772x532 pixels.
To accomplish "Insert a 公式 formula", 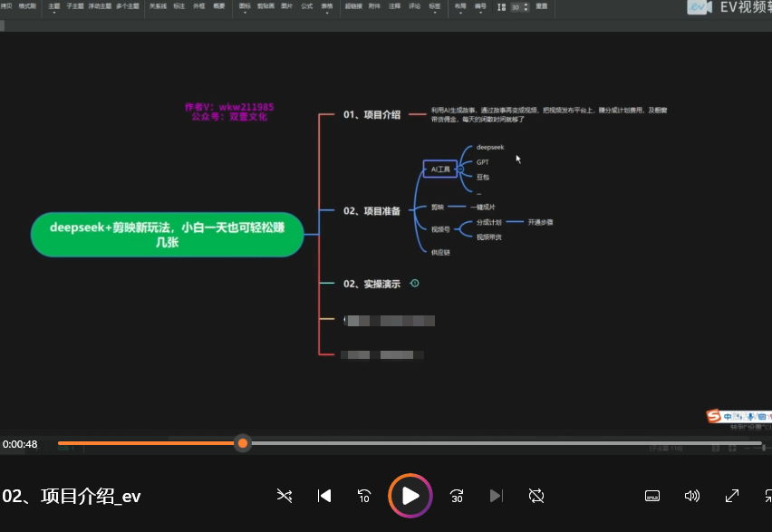I will pyautogui.click(x=307, y=6).
